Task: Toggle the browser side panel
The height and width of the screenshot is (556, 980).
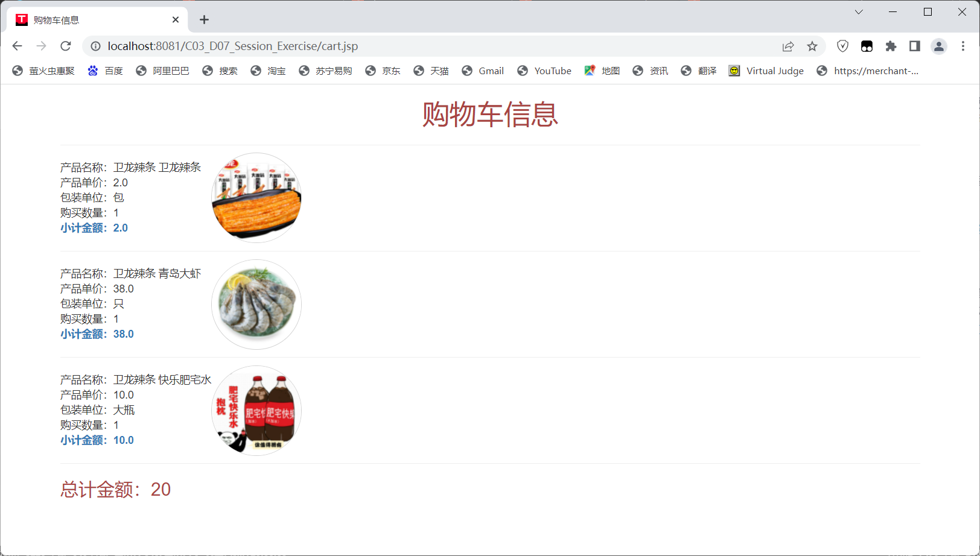Action: pos(915,46)
